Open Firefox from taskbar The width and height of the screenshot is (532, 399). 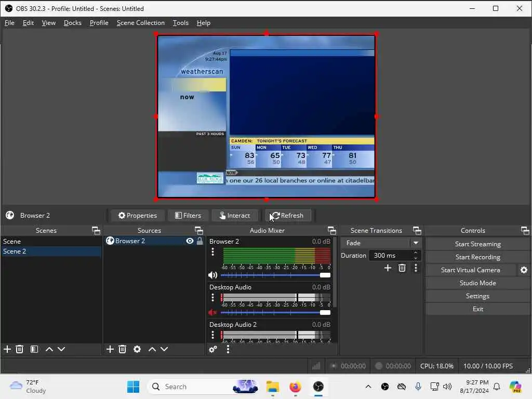296,387
